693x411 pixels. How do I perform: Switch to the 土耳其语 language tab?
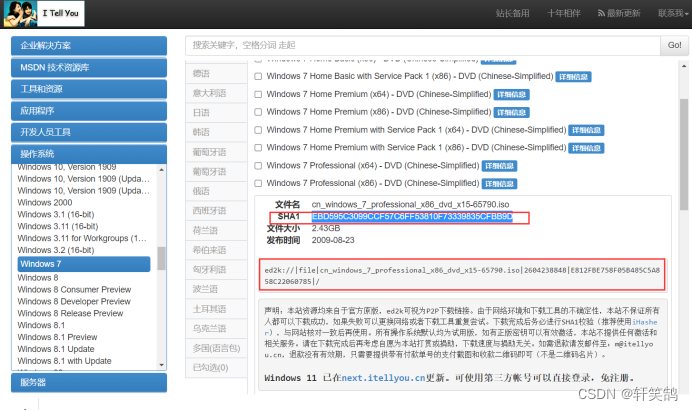pyautogui.click(x=216, y=309)
